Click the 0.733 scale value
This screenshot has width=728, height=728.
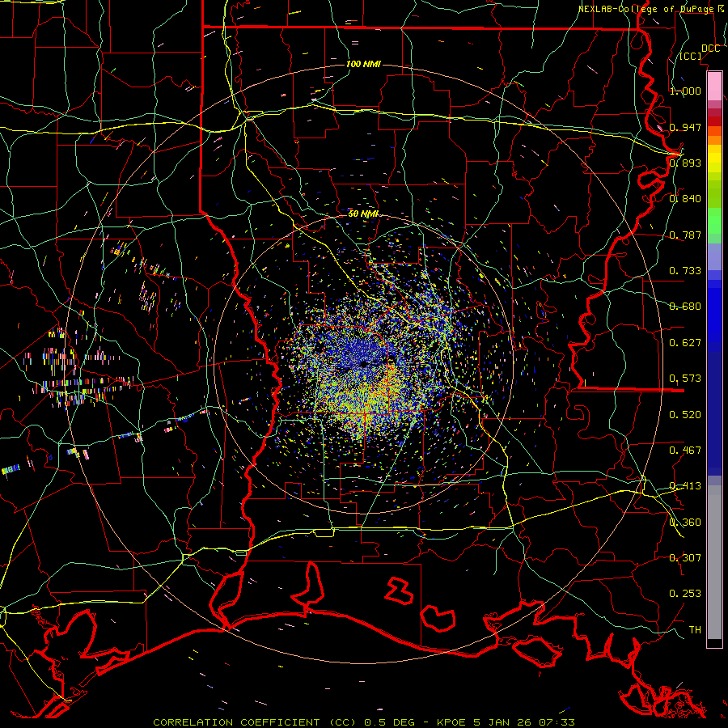pos(685,270)
